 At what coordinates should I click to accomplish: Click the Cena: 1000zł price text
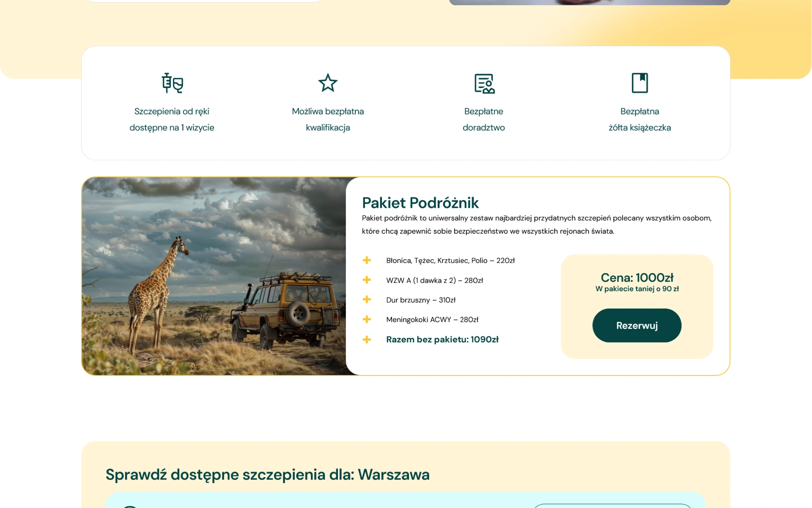point(637,278)
